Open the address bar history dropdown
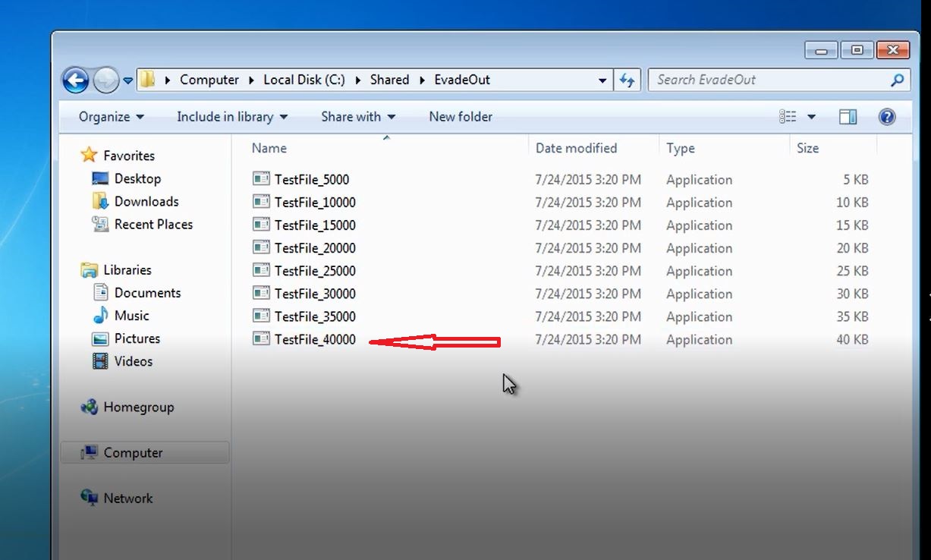The image size is (931, 560). click(x=602, y=80)
